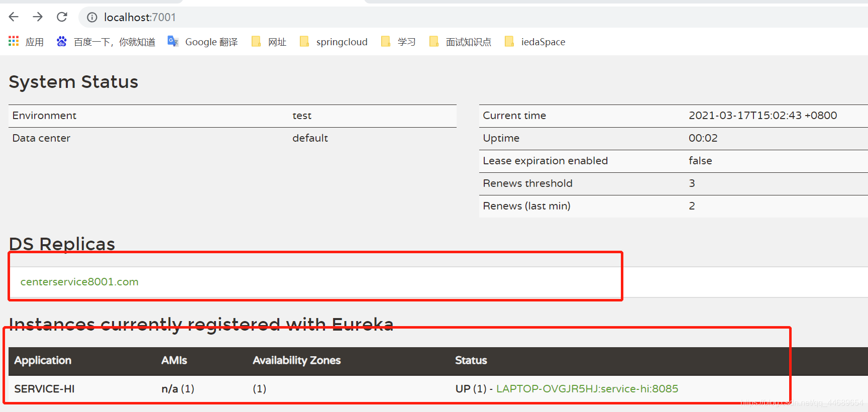This screenshot has height=412, width=868.
Task: Click the Environment label
Action: click(44, 116)
